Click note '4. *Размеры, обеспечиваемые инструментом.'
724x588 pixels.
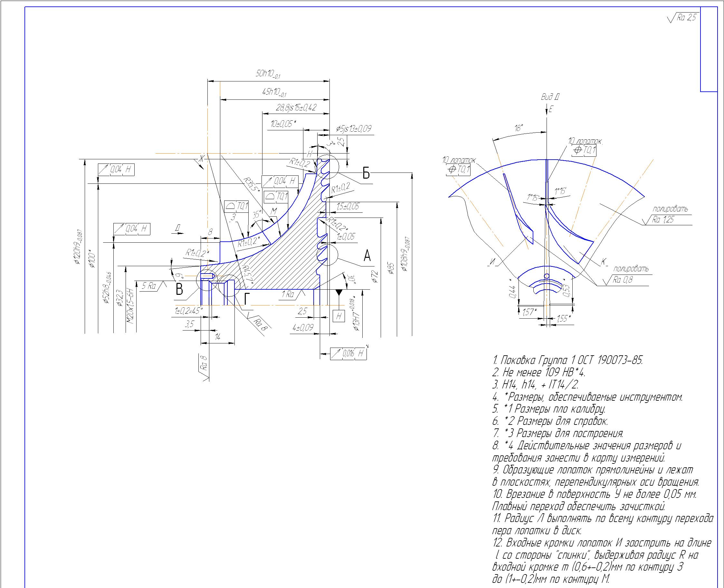click(587, 397)
